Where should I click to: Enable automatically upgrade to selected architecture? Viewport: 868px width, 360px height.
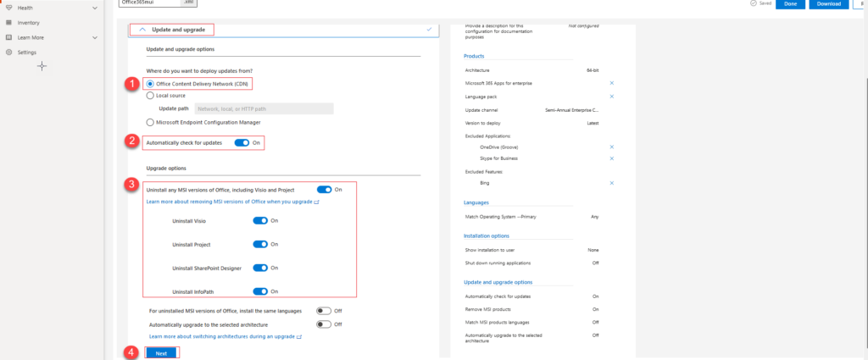324,324
